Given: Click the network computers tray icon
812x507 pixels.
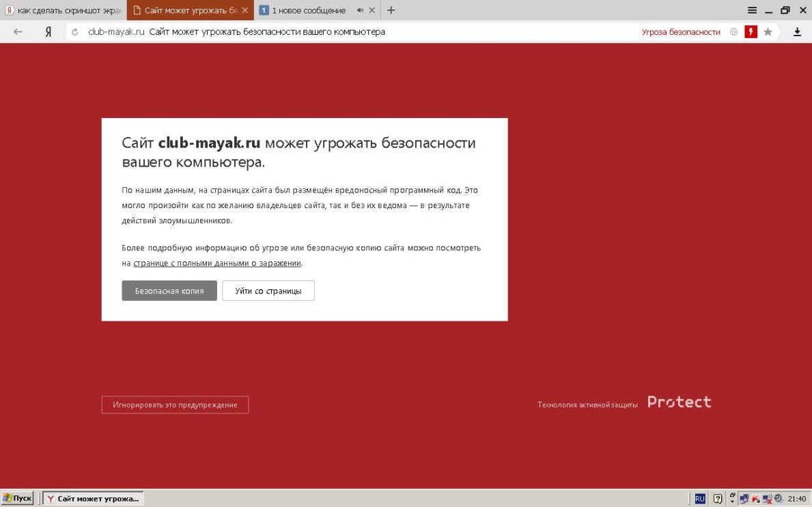Looking at the screenshot, I should tap(744, 499).
